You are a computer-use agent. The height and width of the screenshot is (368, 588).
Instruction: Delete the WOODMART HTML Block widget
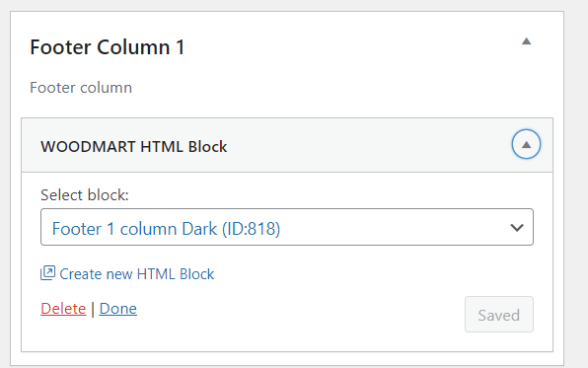point(63,309)
